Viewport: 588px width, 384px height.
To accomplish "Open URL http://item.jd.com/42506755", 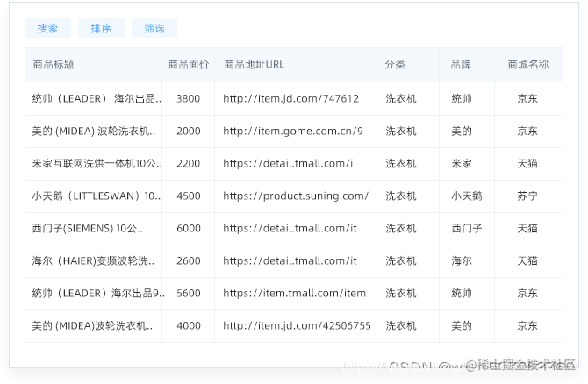I will (297, 325).
